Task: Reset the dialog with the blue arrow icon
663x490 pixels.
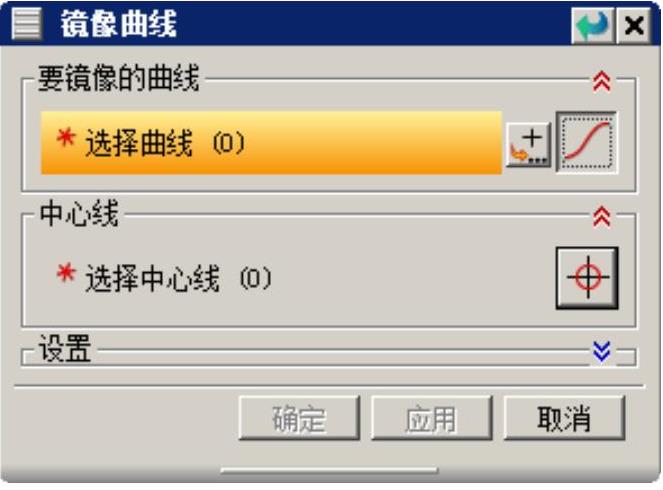Action: (592, 25)
